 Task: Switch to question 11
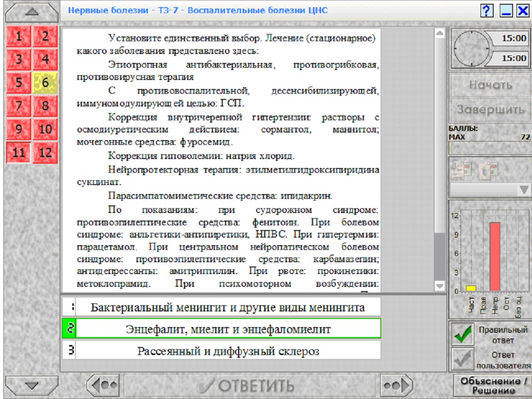18,152
